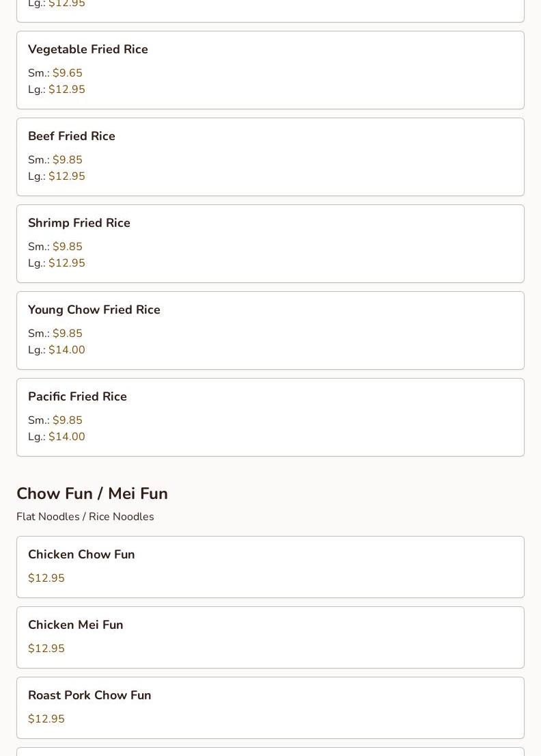Select Young Chow large price $14.00

click(66, 350)
